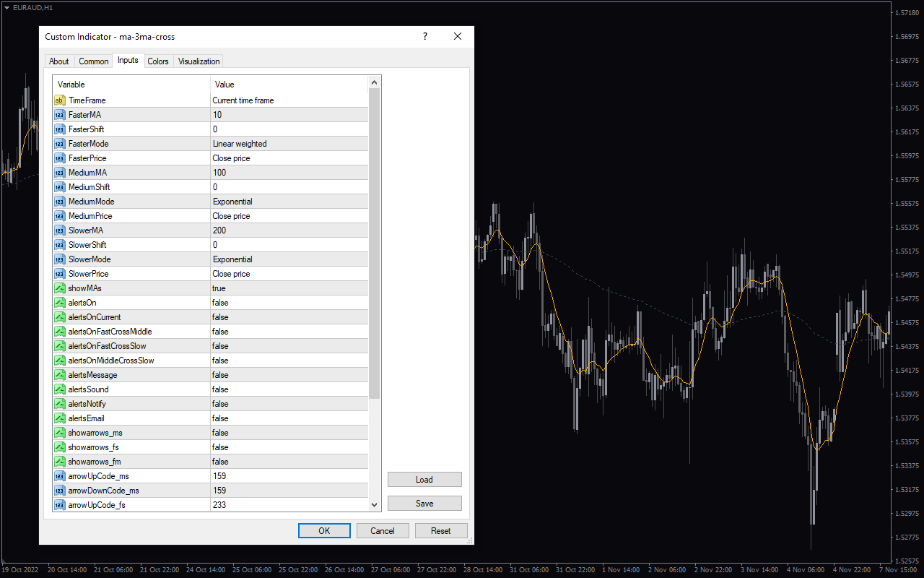
Task: Click the inputs list scrollbar thumb
Action: tap(374, 244)
